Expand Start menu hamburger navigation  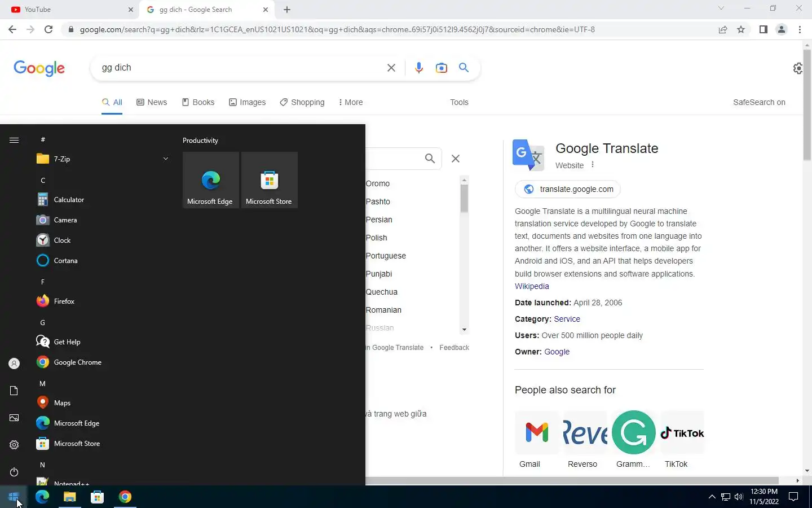14,140
